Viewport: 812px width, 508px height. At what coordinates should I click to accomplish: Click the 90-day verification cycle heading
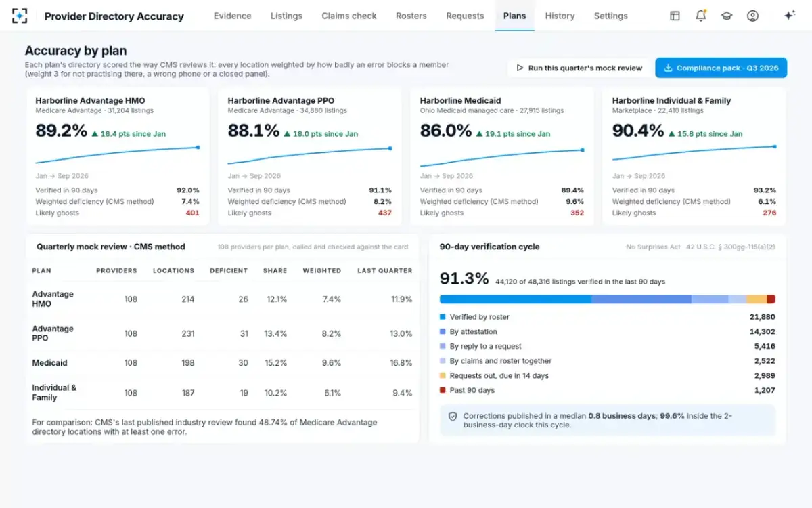tap(490, 247)
